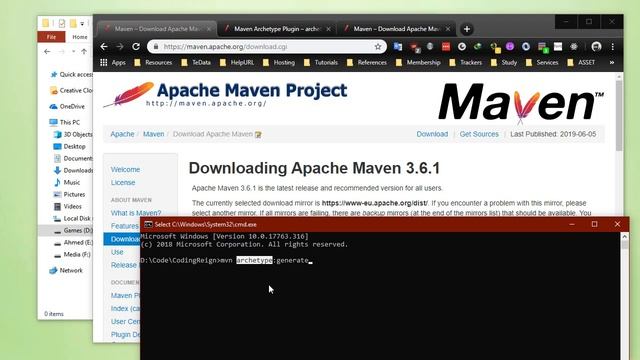Image resolution: width=640 pixels, height=360 pixels.
Task: Select OneDrive in Explorer sidebar
Action: tap(67, 107)
